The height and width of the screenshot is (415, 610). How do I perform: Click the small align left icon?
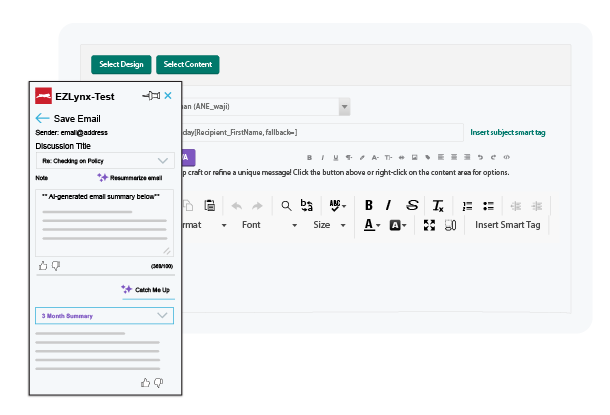[441, 157]
